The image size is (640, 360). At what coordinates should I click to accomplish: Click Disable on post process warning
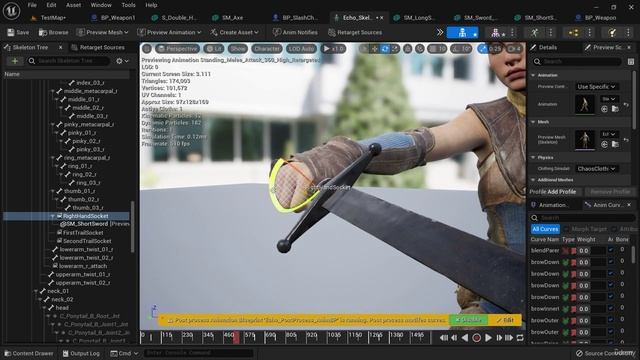click(x=468, y=320)
